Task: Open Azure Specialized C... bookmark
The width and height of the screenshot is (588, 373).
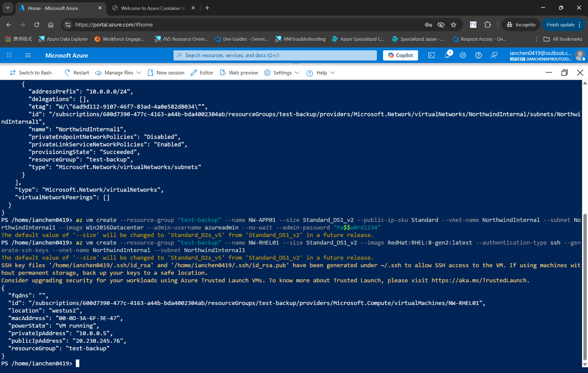Action: pos(358,39)
